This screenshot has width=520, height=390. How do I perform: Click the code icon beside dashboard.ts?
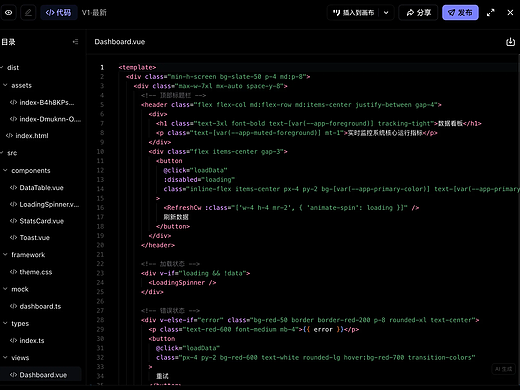(13, 306)
